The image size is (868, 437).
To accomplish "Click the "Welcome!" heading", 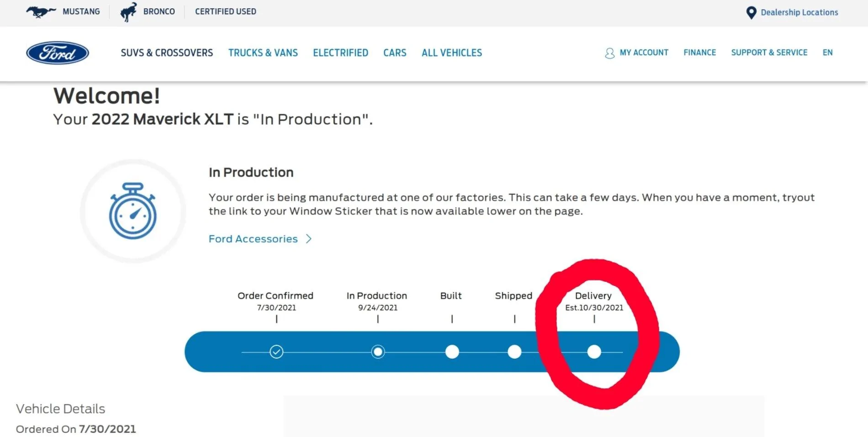I will (x=107, y=95).
